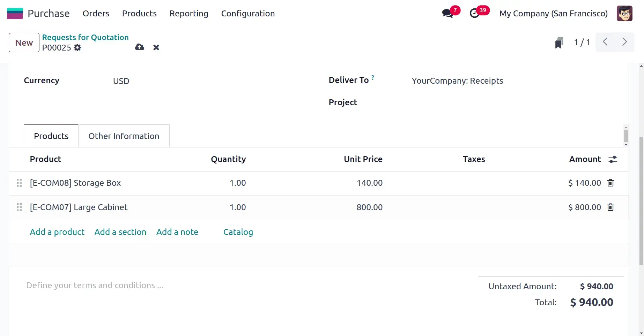Open the P00025 gear actions menu
The height and width of the screenshot is (336, 644).
[x=77, y=48]
